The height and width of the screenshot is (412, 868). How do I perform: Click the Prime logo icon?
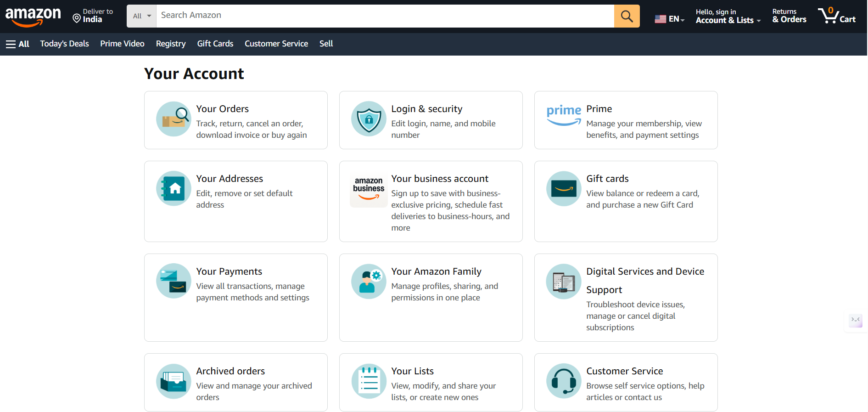click(564, 115)
